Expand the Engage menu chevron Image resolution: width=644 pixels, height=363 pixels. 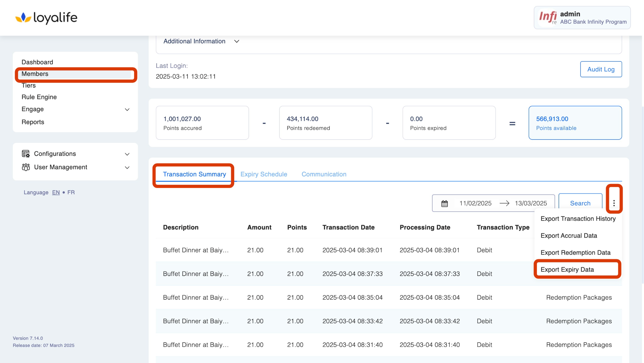(127, 110)
